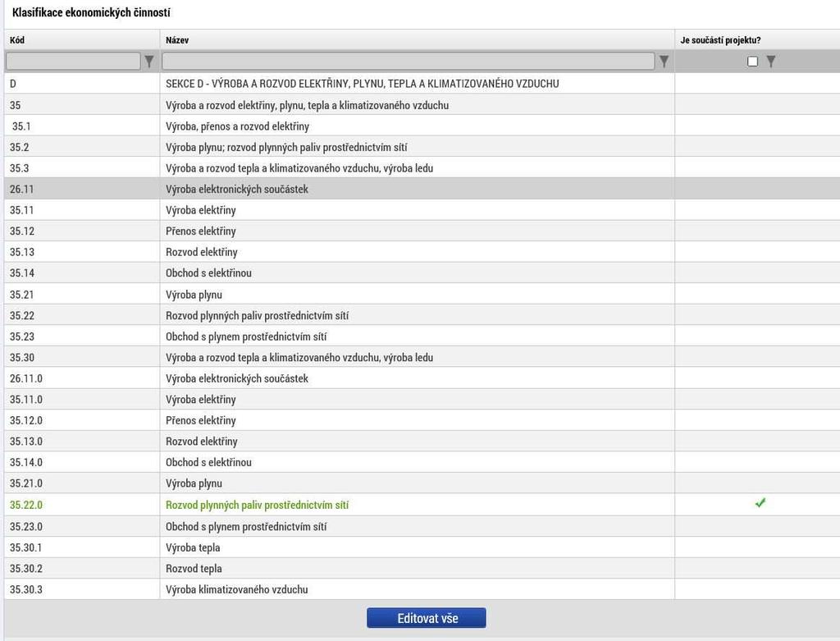Focus the Kód filter input field
This screenshot has height=641, width=840.
pos(73,61)
